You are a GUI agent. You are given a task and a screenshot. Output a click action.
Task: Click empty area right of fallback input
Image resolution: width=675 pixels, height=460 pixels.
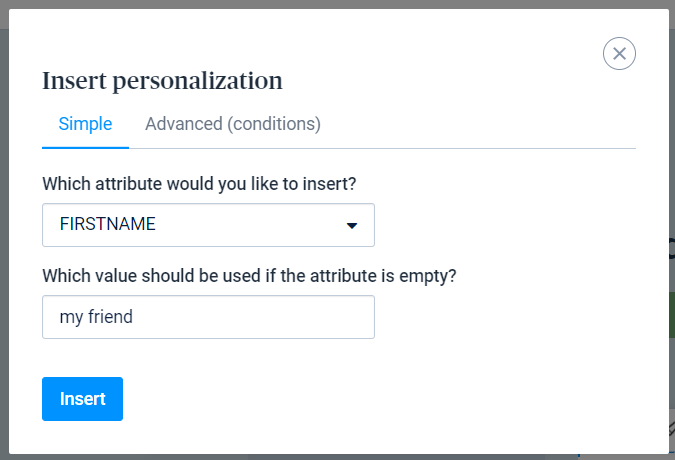click(504, 317)
